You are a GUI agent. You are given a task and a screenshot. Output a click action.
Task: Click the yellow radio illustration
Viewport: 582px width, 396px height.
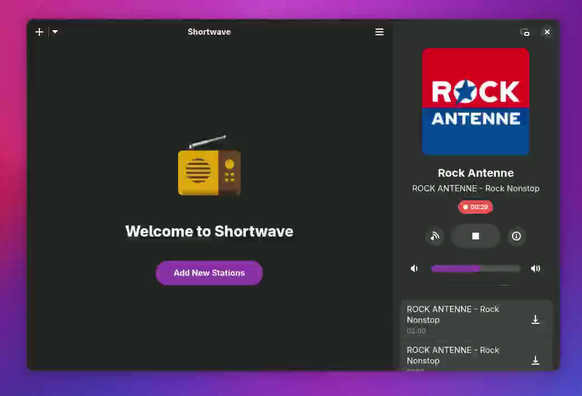pyautogui.click(x=209, y=166)
